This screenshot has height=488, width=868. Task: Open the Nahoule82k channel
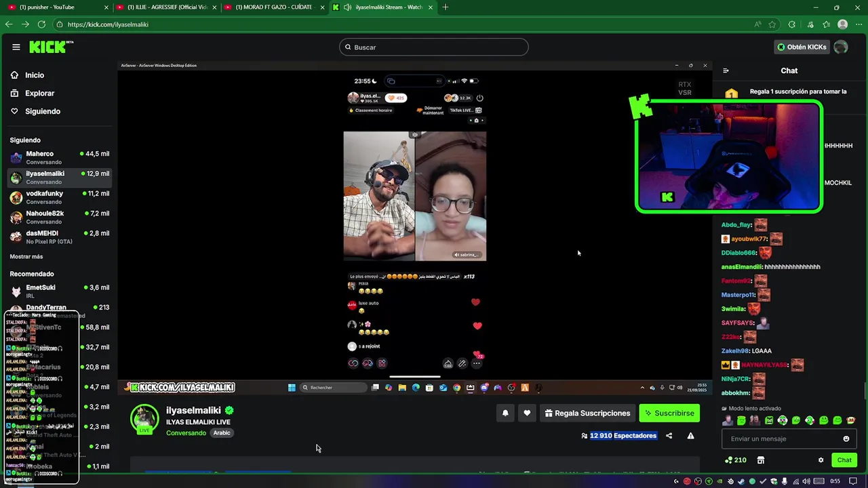tap(60, 217)
